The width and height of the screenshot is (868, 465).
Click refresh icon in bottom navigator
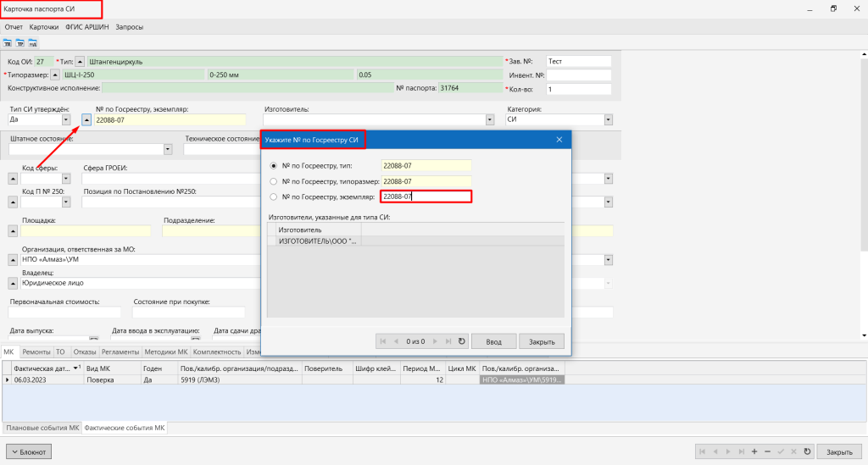point(807,451)
